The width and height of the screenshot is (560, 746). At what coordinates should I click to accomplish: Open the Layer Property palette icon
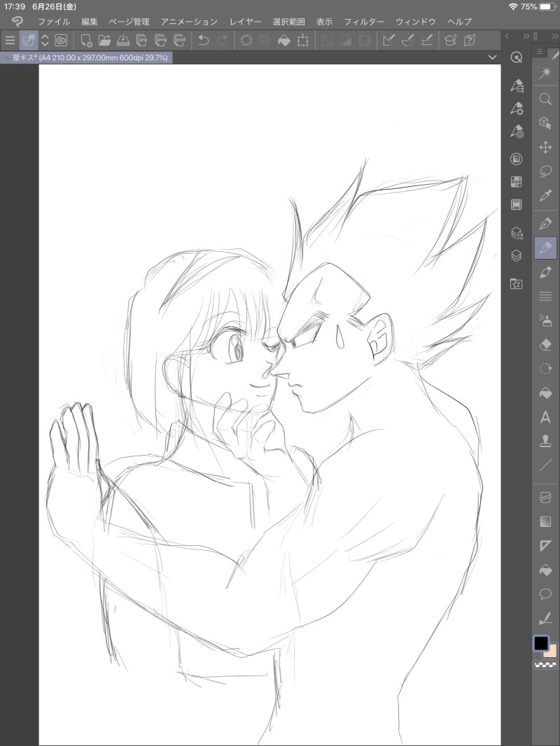(x=517, y=232)
